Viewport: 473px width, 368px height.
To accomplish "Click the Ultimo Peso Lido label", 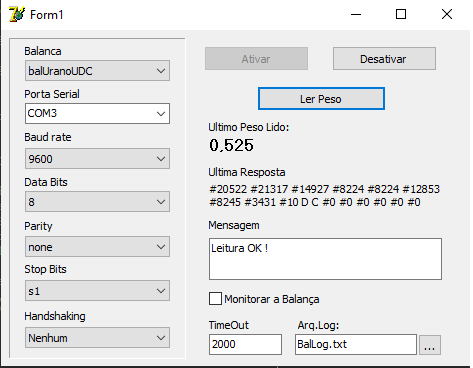I will pos(249,127).
